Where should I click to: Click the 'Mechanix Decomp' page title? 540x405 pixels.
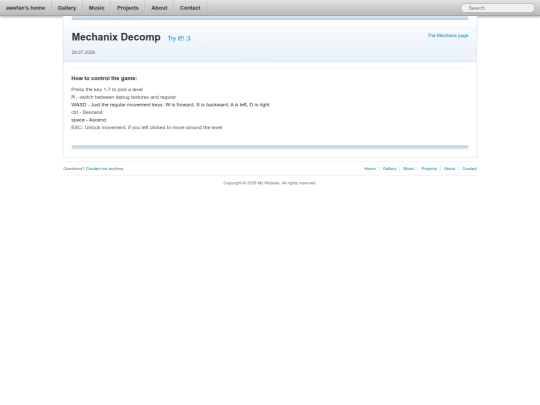(x=116, y=37)
